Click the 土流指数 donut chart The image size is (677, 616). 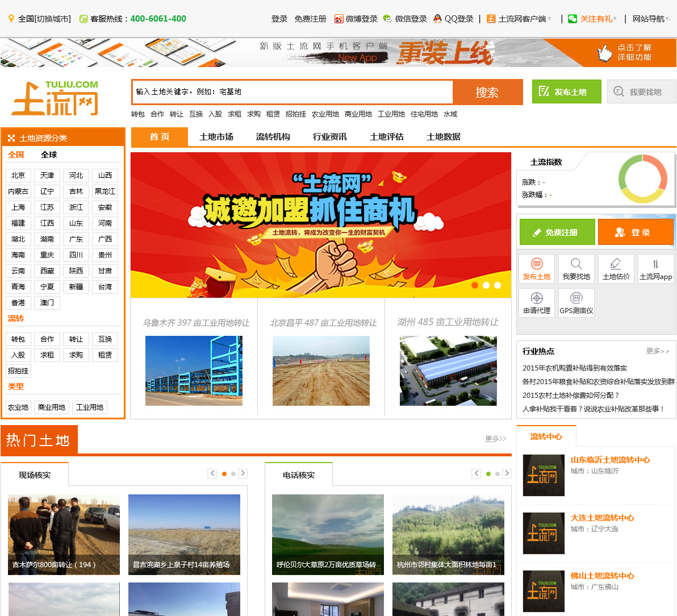coord(643,179)
